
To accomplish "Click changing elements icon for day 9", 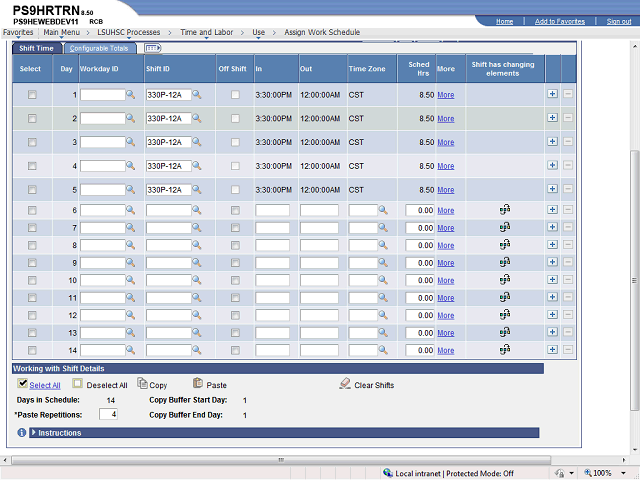I will click(x=505, y=262).
